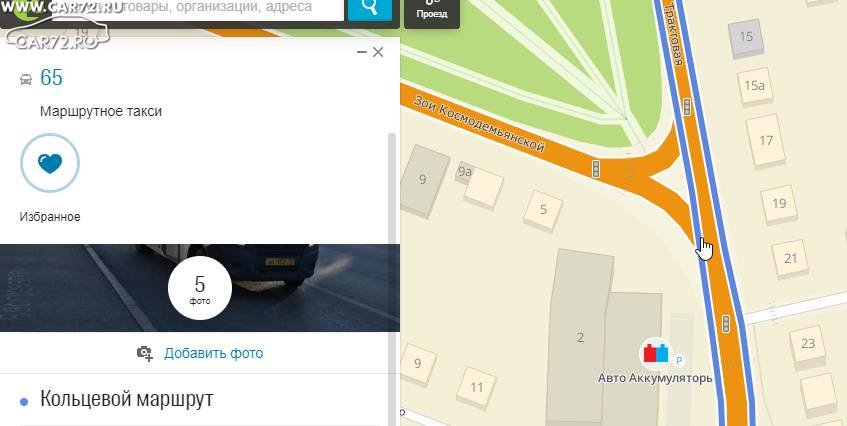Select the gray building 9 beside 9а
The image size is (847, 426).
[423, 180]
